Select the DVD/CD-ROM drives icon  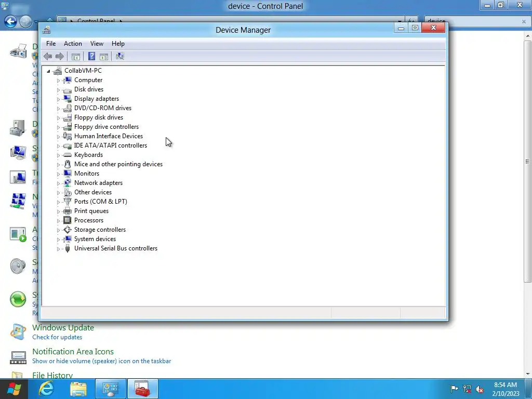(x=68, y=108)
